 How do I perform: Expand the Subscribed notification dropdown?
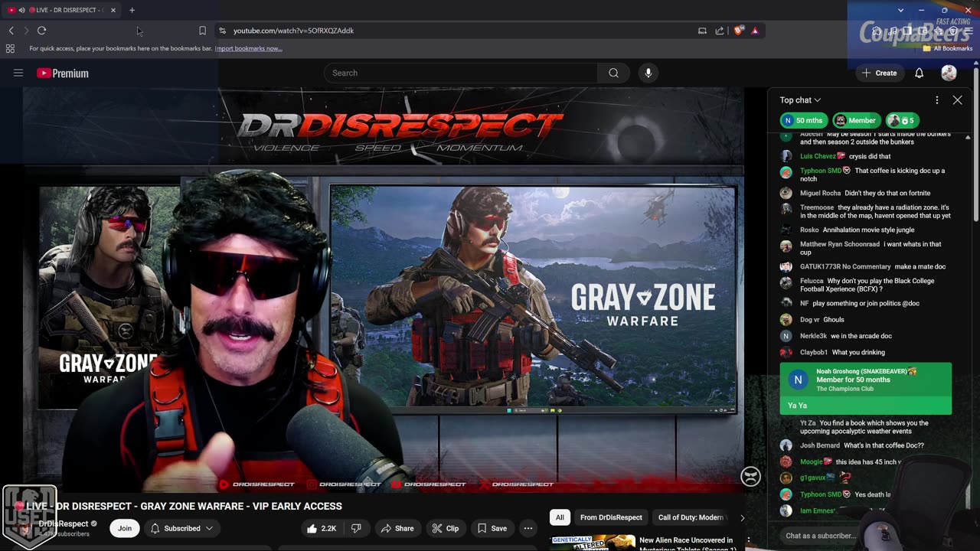(182, 528)
